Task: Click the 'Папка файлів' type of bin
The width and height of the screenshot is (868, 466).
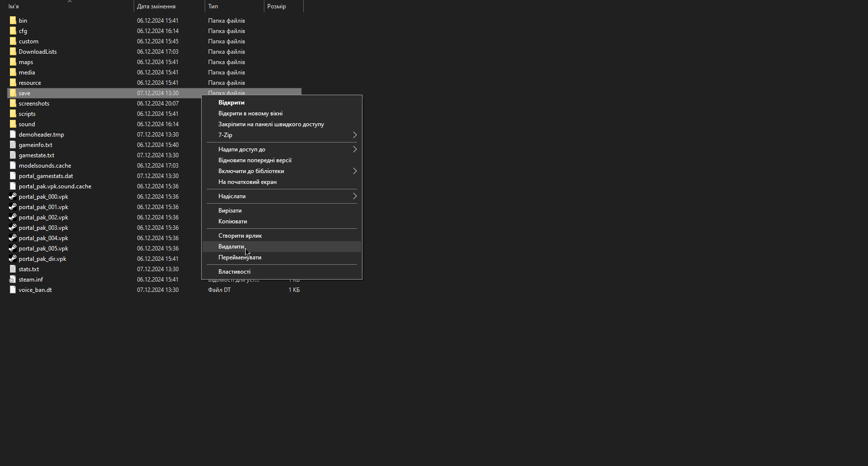Action: click(x=226, y=21)
